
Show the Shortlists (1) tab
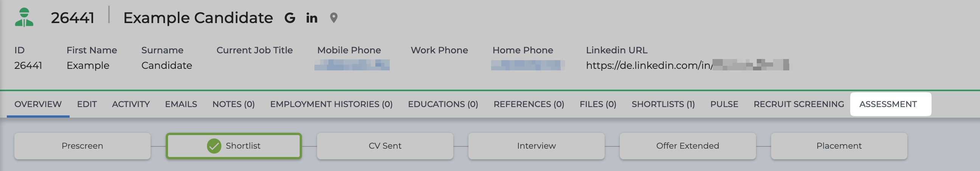(663, 104)
